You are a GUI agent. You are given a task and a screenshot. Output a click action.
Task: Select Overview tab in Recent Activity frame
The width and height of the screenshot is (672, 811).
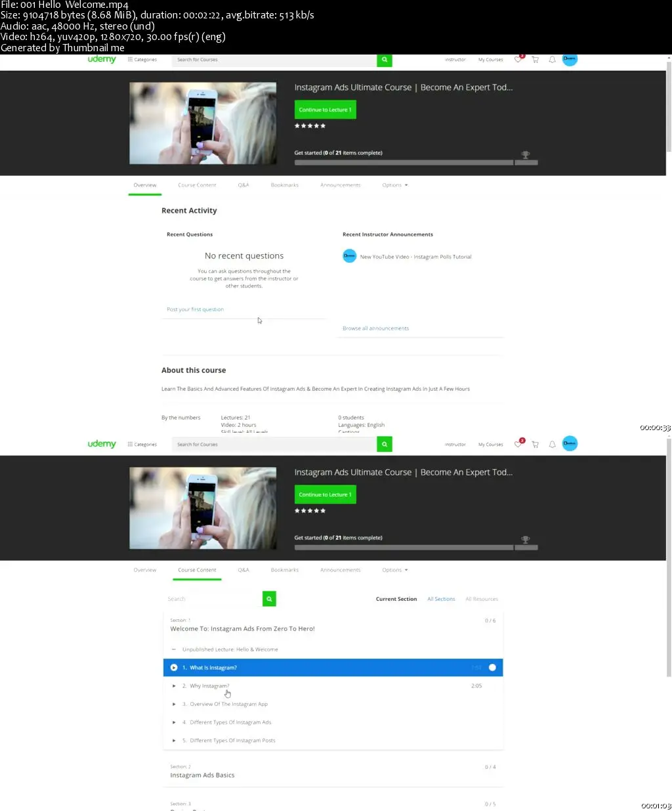[x=145, y=185]
